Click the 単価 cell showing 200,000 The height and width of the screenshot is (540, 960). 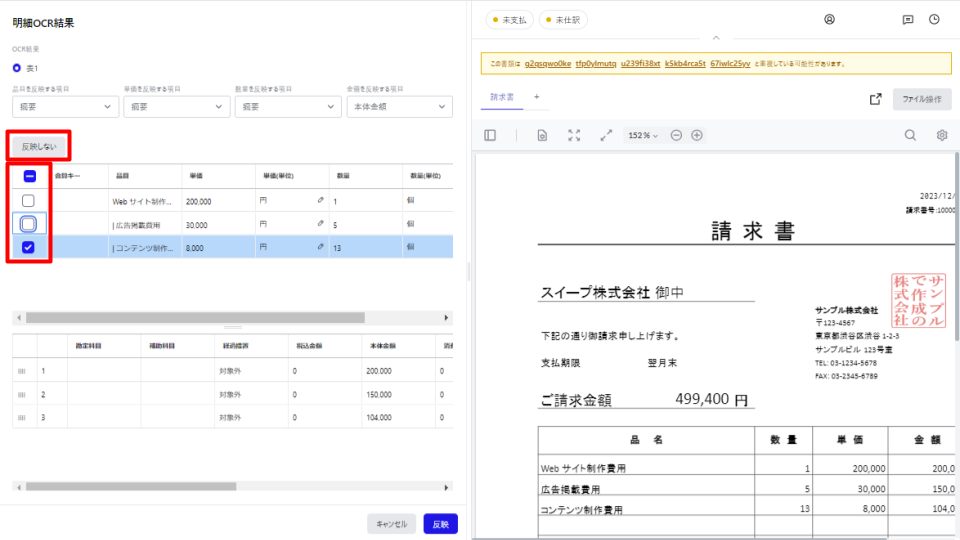219,201
